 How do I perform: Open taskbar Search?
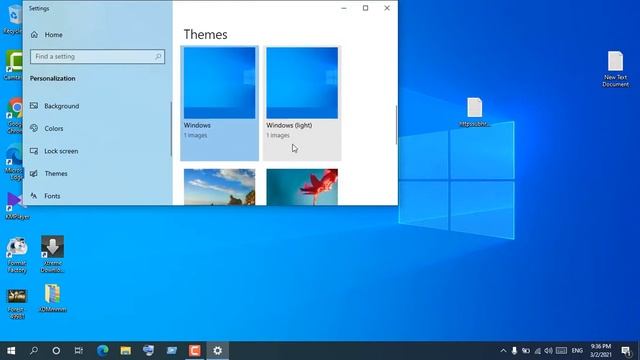click(x=34, y=350)
